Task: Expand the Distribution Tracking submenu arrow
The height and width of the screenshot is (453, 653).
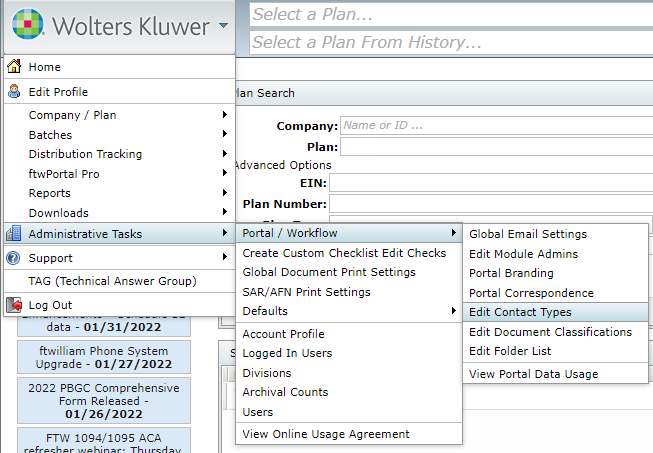Action: pos(225,154)
